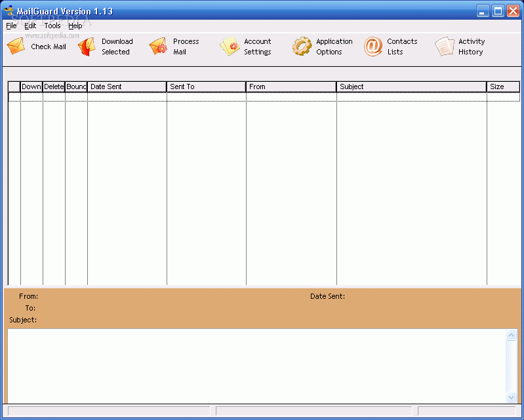The width and height of the screenshot is (524, 420).
Task: Click the Application Options label
Action: (x=334, y=47)
